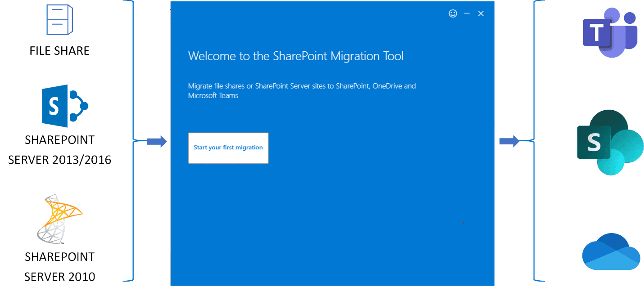644x287 pixels.
Task: Click the SHAREPOINT SERVER 2010 label
Action: pos(60,266)
